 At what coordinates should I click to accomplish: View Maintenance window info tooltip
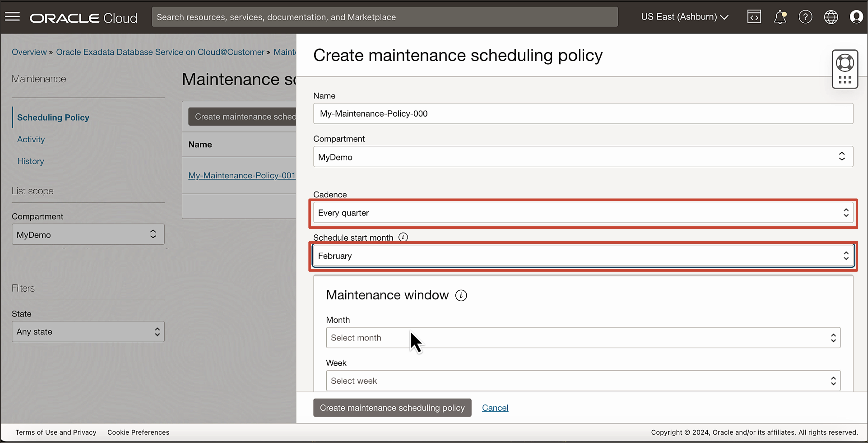coord(461,295)
